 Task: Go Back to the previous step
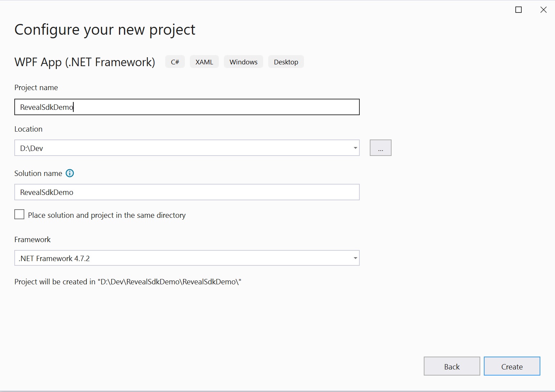coord(452,366)
